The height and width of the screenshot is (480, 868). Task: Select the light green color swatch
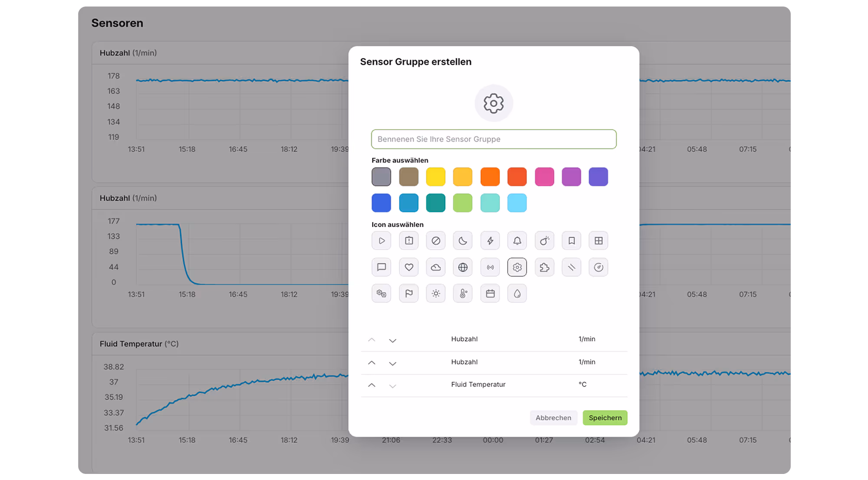coord(463,203)
